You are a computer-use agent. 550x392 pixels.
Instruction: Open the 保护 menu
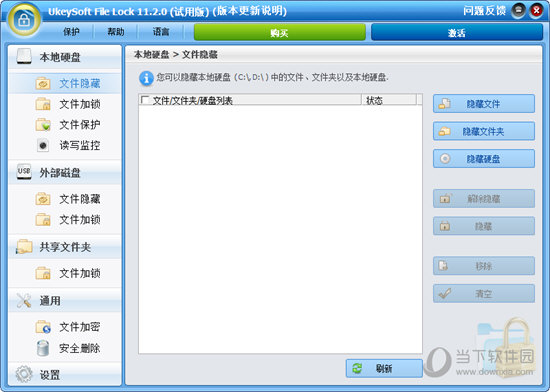tap(71, 32)
